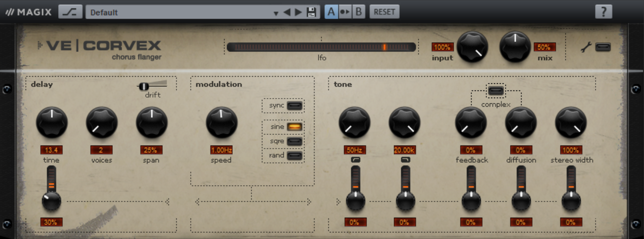Save preset with floppy disk icon
Screen dimensions: 644x239
(311, 12)
